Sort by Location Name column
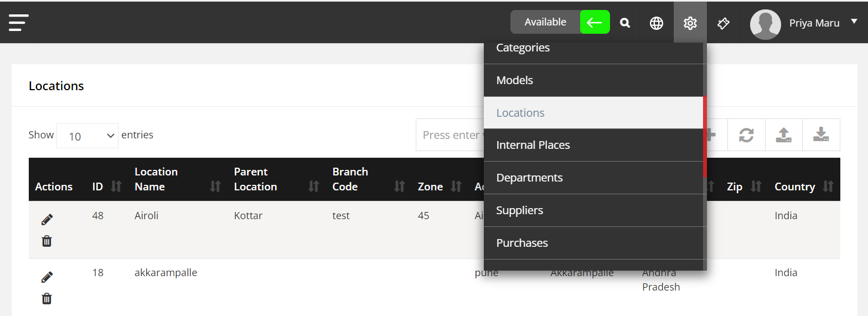 click(215, 187)
